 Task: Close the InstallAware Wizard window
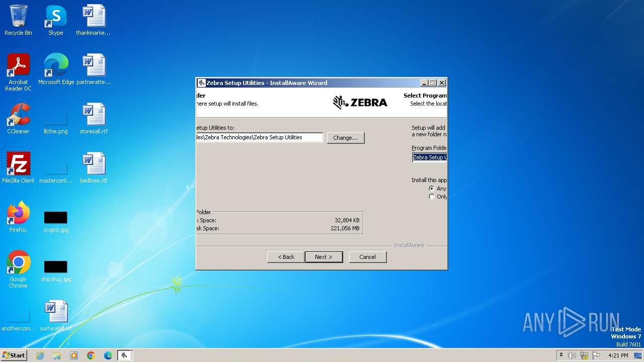pyautogui.click(x=442, y=83)
